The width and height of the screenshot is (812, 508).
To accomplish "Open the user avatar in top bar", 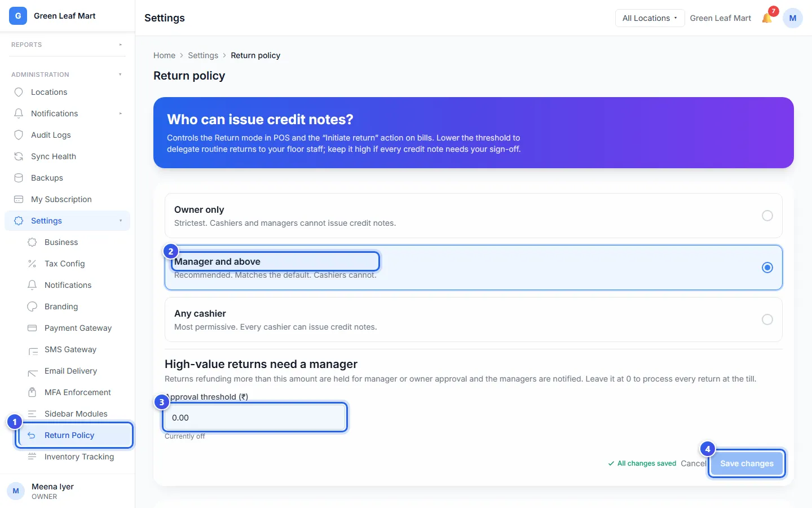I will (x=792, y=18).
